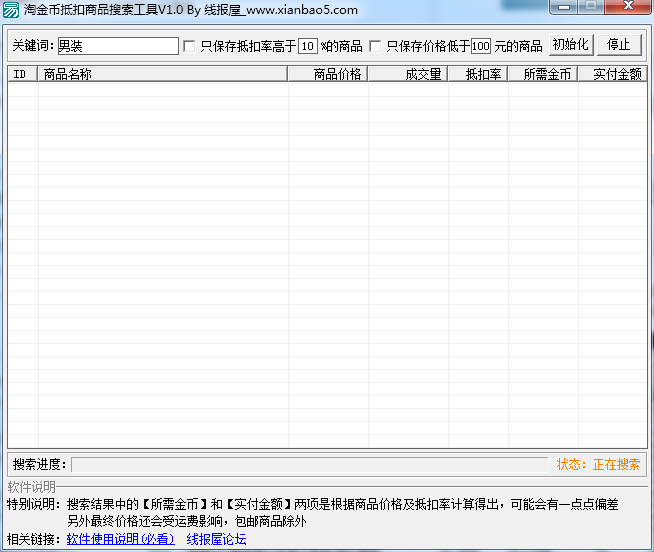Click the maximize window button
The height and width of the screenshot is (552, 654).
click(591, 7)
